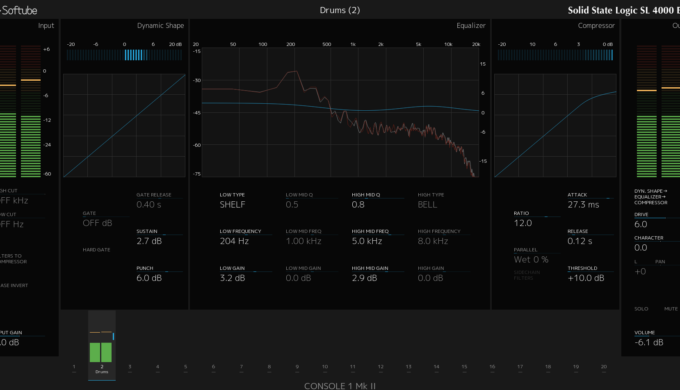680x390 pixels.
Task: Toggle the Sidechain Filters option
Action: click(x=527, y=275)
